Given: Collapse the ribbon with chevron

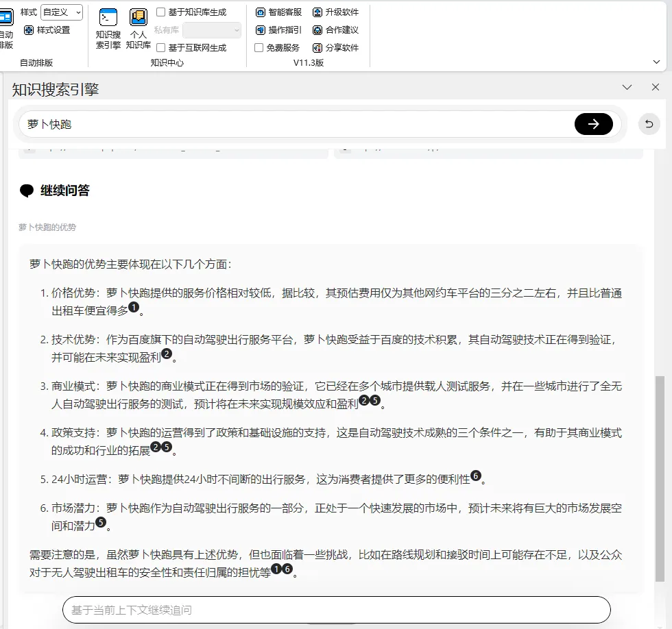Looking at the screenshot, I should pos(656,62).
